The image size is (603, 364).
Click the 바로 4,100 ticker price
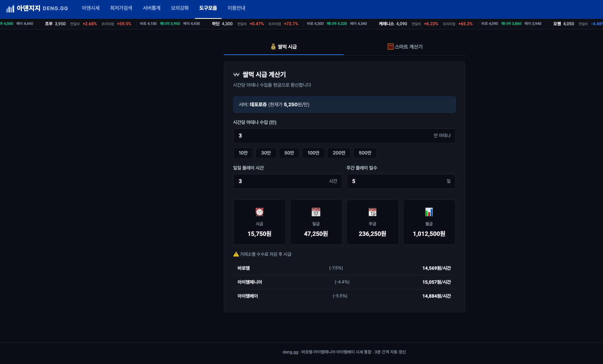(148, 24)
